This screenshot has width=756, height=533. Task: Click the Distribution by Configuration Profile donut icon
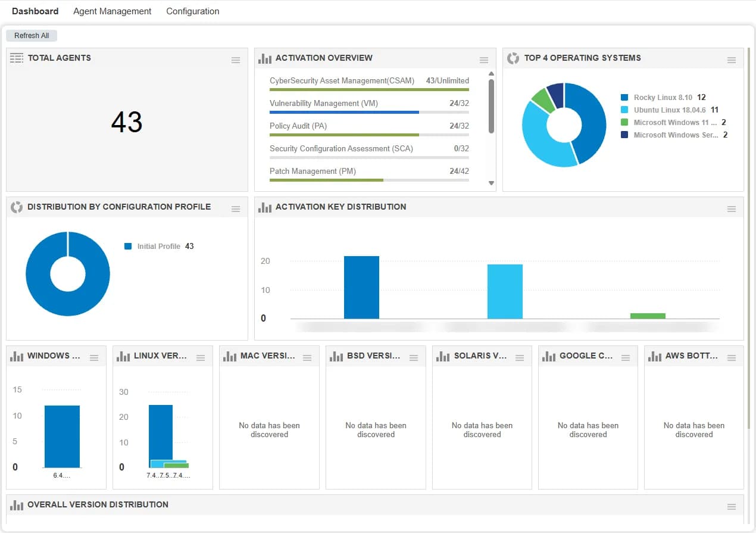[x=17, y=207]
